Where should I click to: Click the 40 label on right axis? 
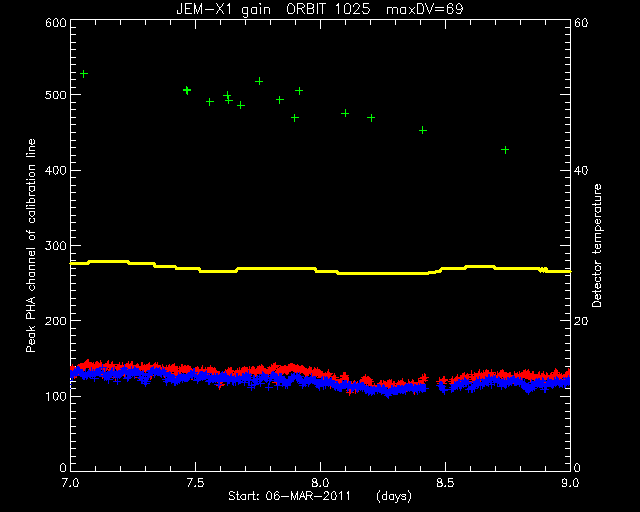click(581, 170)
